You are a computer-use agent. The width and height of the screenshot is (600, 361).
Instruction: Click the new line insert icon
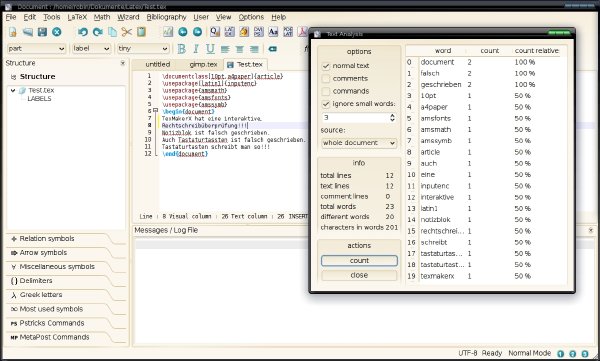(272, 49)
